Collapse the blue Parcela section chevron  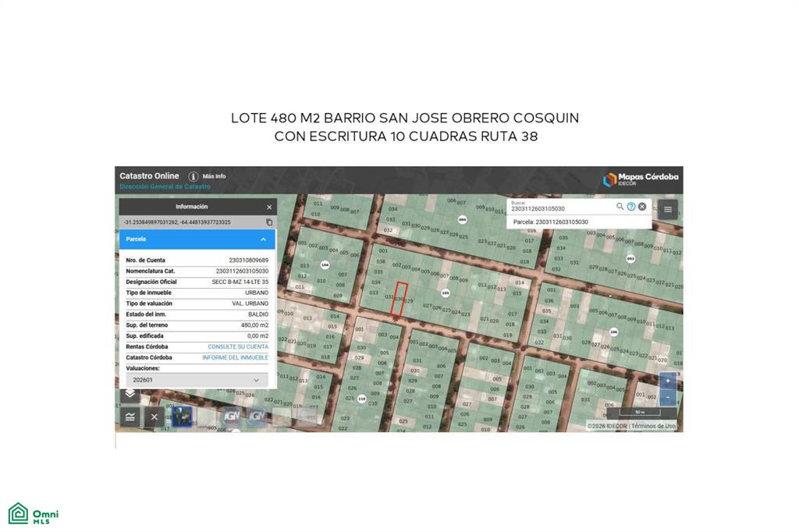tap(263, 239)
